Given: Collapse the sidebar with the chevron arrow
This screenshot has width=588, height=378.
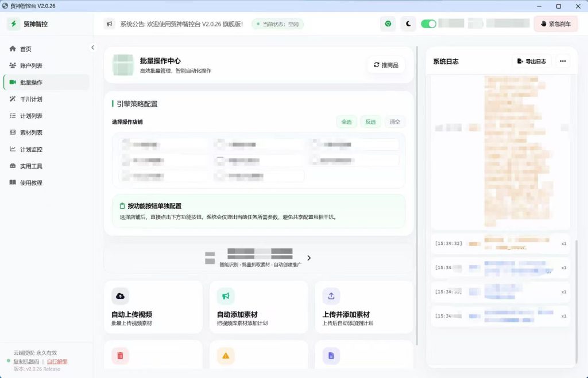Looking at the screenshot, I should click(92, 48).
